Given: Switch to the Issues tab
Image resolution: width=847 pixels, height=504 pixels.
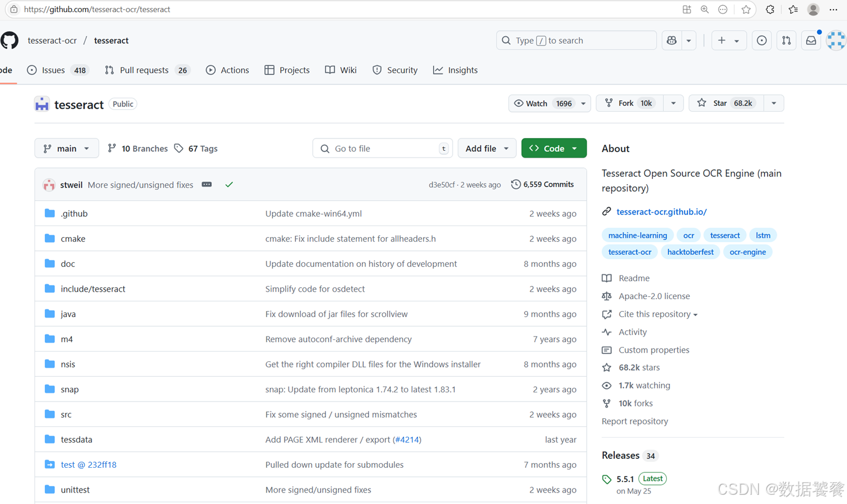Looking at the screenshot, I should [57, 70].
